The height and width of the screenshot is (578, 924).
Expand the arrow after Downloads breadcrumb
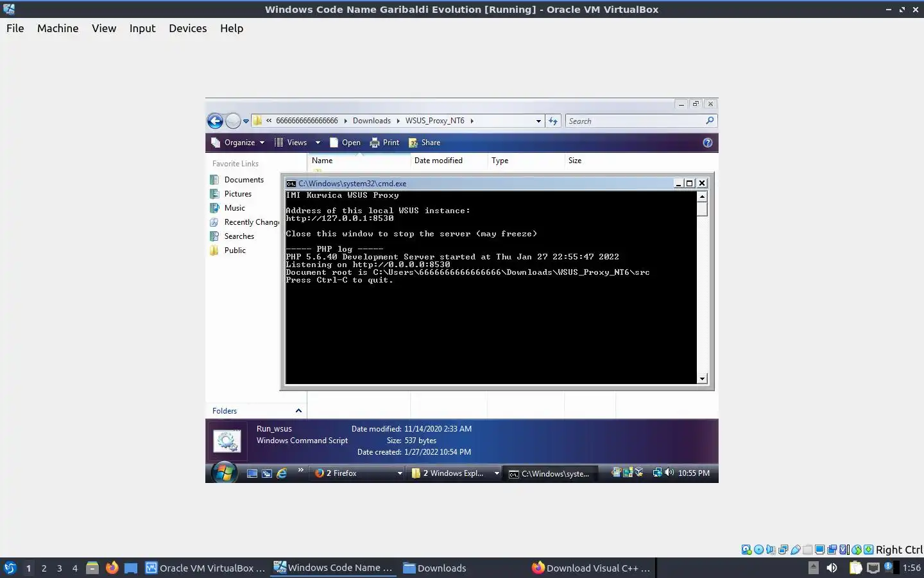pyautogui.click(x=398, y=121)
